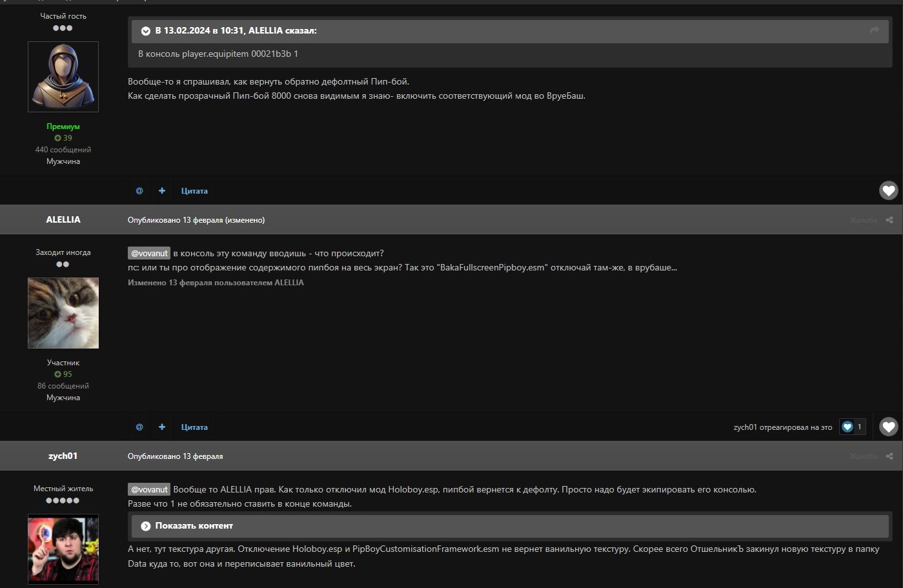View reaction count on ALELLIA's post
The image size is (903, 588).
pos(852,427)
